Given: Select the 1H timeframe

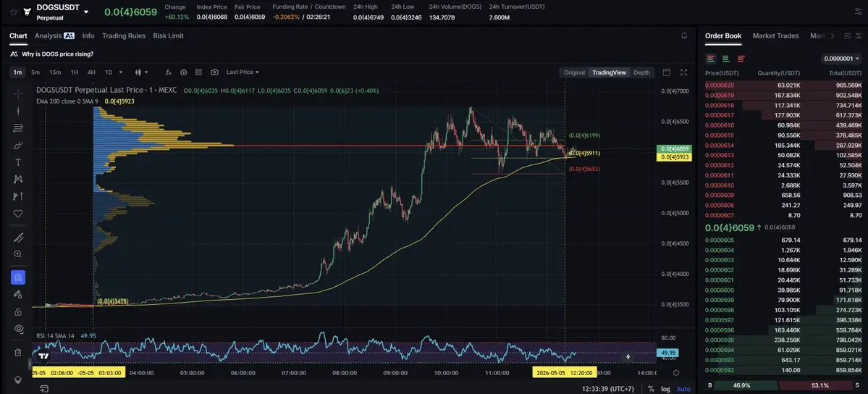Looking at the screenshot, I should (x=74, y=72).
